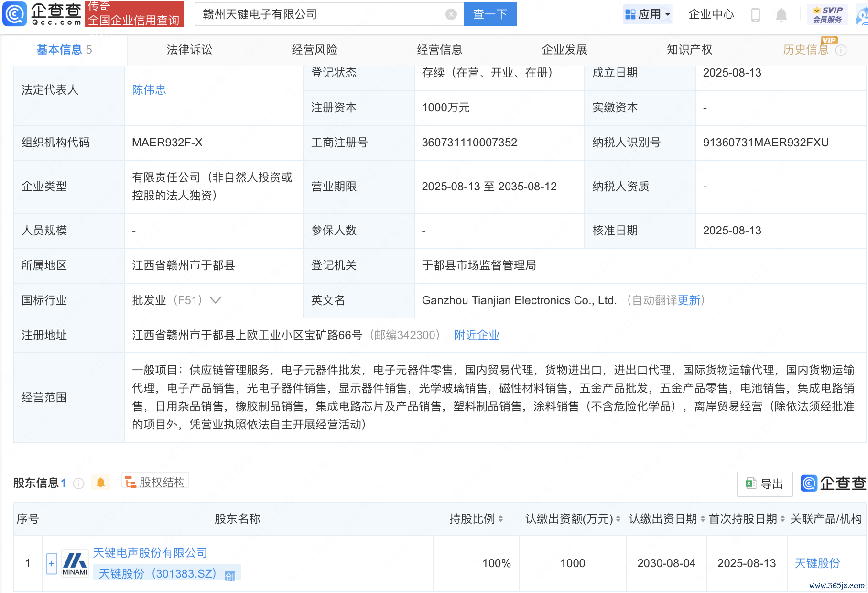Screen dimensions: 868x593
Task: Click the Qcc logo icon
Action: click(x=15, y=14)
